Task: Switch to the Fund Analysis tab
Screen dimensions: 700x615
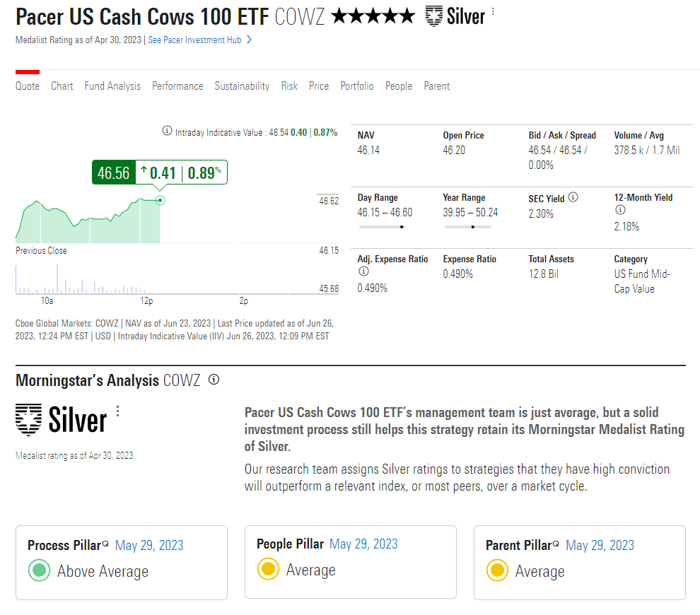Action: (x=112, y=86)
